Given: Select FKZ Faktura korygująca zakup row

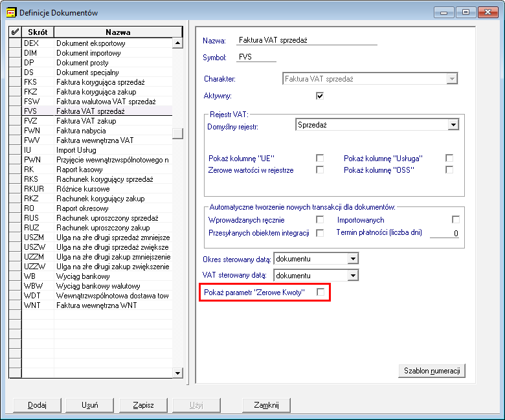Looking at the screenshot, I should (x=97, y=92).
